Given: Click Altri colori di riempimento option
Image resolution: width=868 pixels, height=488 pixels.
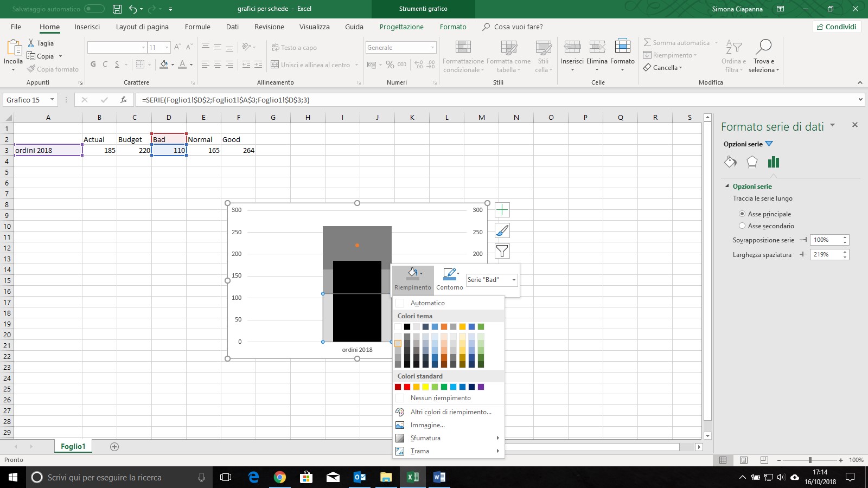Looking at the screenshot, I should point(450,412).
